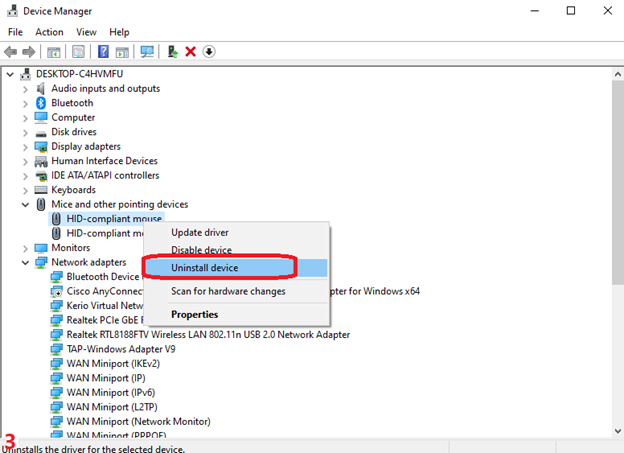
Task: Click Scan for hardware changes monitor icon
Action: (x=147, y=52)
